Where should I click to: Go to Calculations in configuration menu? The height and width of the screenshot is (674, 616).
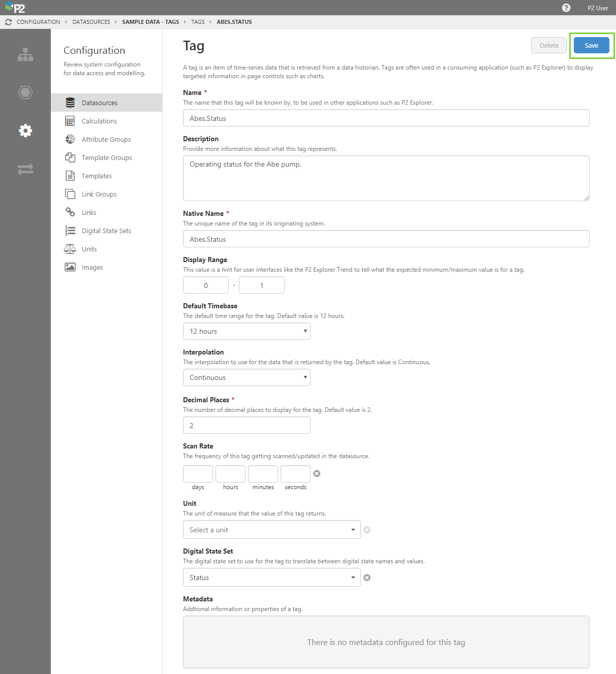[x=99, y=121]
